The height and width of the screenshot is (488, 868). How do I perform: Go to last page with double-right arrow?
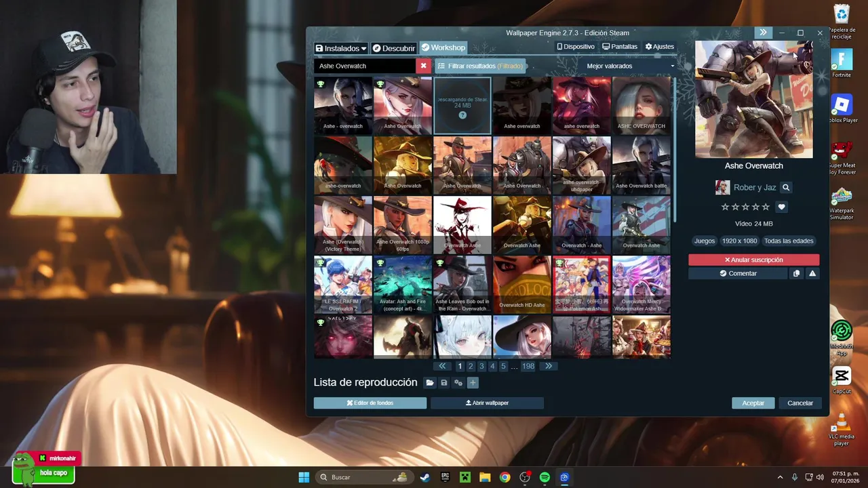548,366
